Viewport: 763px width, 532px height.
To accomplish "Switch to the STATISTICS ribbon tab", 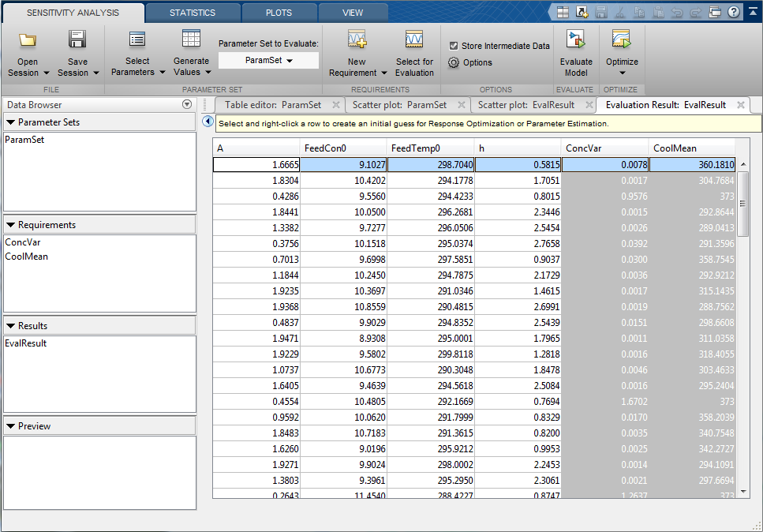I will click(193, 13).
